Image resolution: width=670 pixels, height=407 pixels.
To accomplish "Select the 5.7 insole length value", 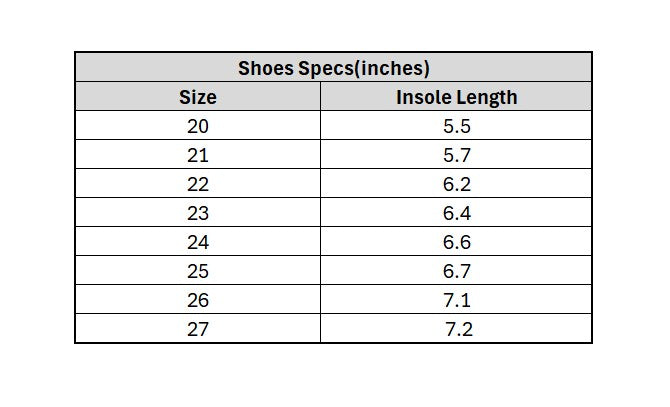I will 457,155.
